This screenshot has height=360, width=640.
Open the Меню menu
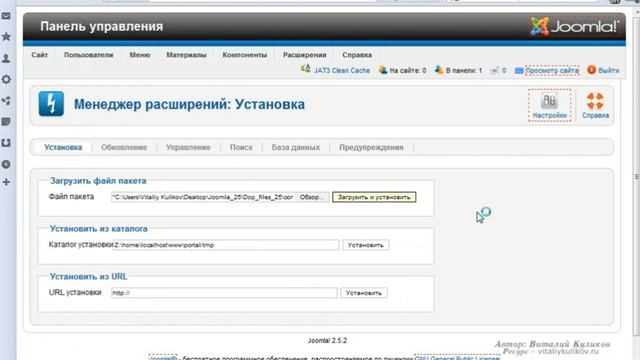click(x=140, y=55)
